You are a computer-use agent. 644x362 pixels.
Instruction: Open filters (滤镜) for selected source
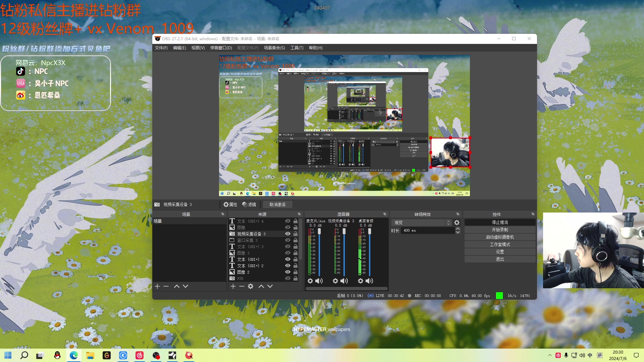249,204
